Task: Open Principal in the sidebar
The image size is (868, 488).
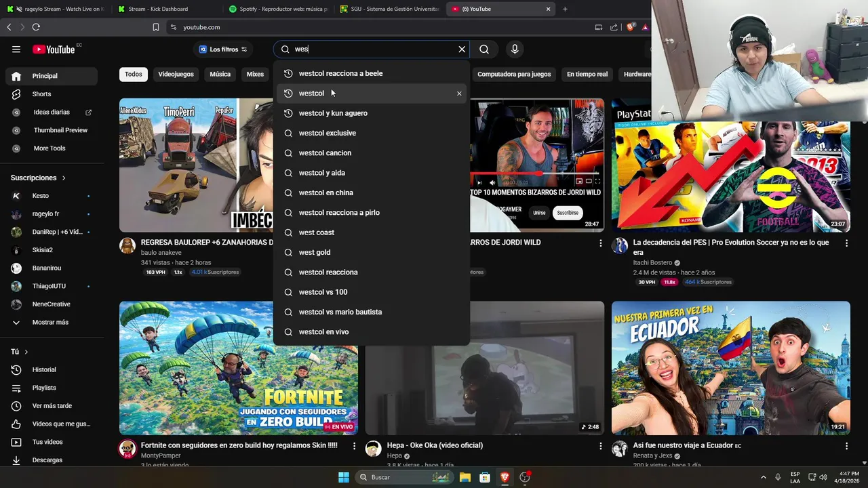Action: (52, 76)
